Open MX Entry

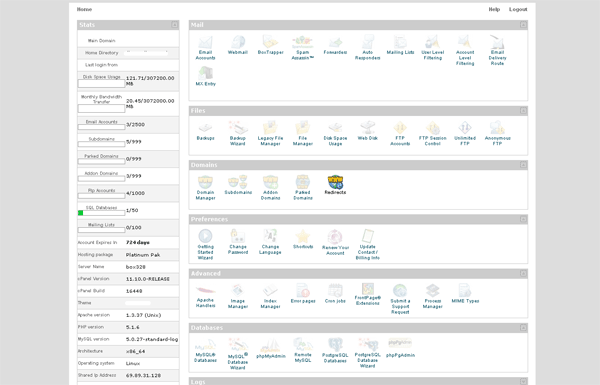205,76
